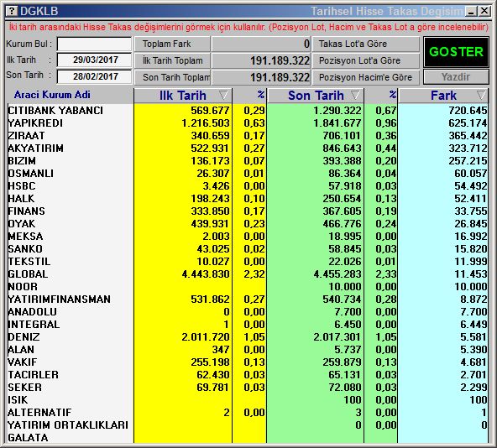Open Son Tarih column sort arrow
This screenshot has height=448, width=497.
355,95
